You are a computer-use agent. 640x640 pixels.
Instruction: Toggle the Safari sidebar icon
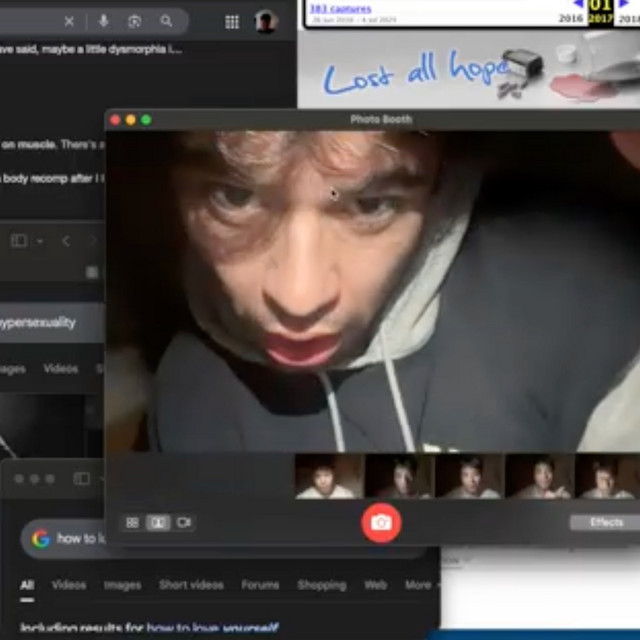[x=18, y=241]
